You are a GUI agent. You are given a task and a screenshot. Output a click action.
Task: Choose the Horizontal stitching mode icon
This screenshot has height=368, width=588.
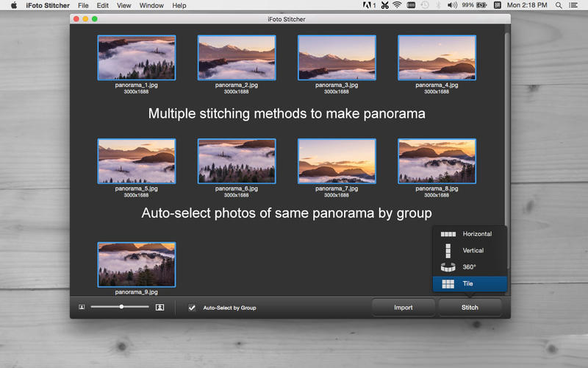448,234
